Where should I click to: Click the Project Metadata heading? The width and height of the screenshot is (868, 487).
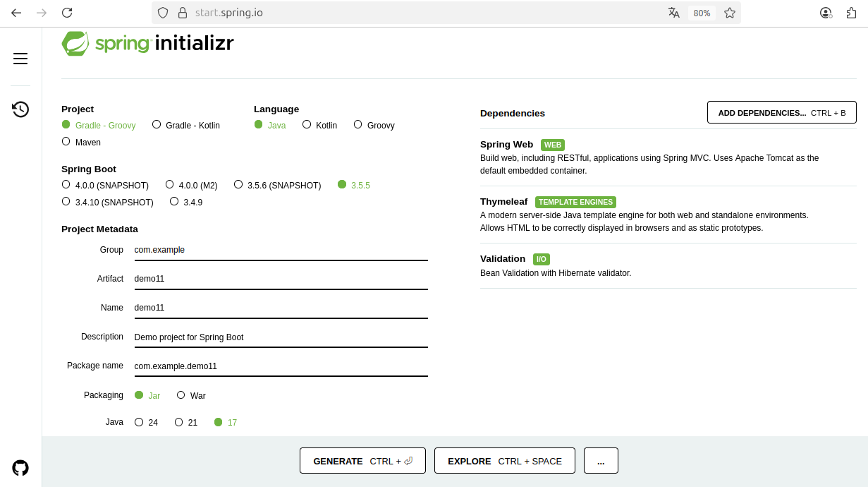coord(99,229)
